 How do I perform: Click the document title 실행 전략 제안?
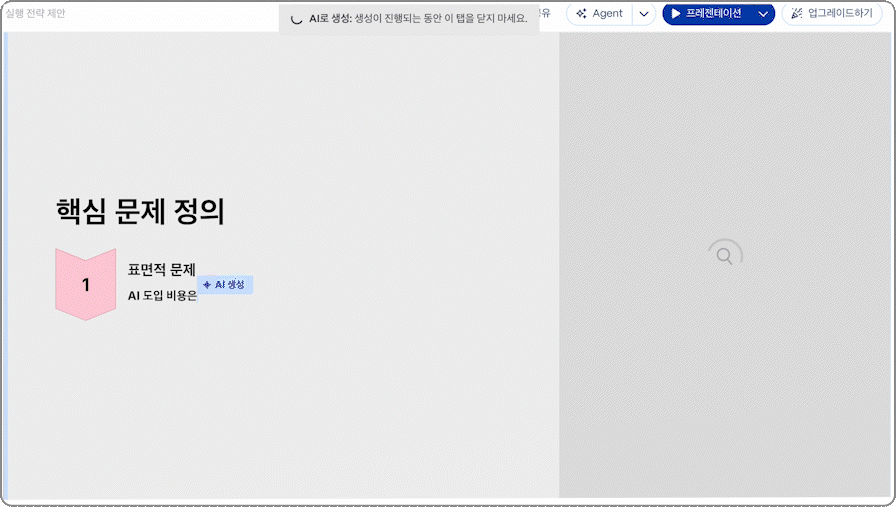[36, 14]
